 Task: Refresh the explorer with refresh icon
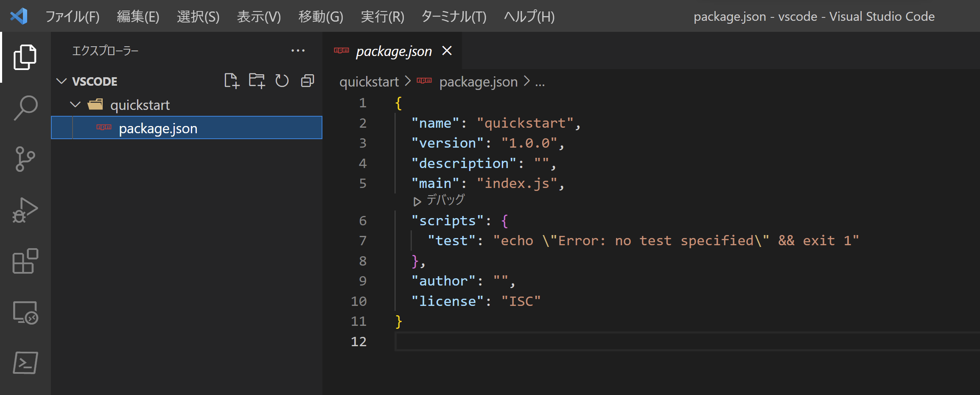(282, 81)
